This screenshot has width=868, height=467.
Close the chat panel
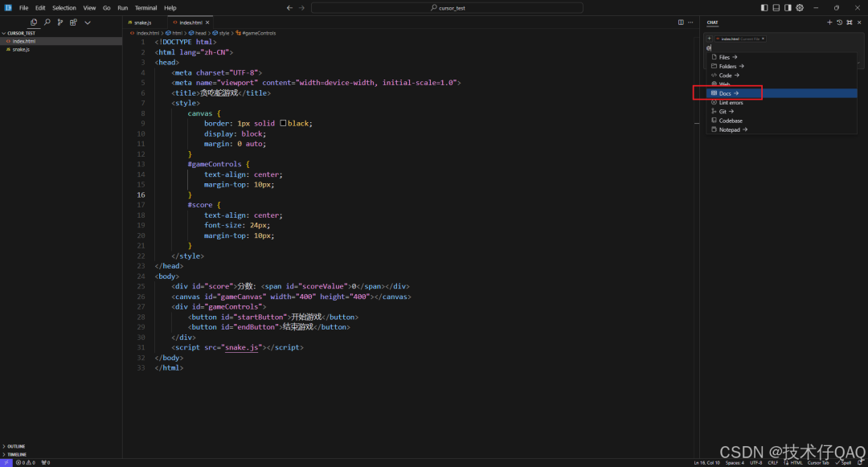pyautogui.click(x=859, y=23)
